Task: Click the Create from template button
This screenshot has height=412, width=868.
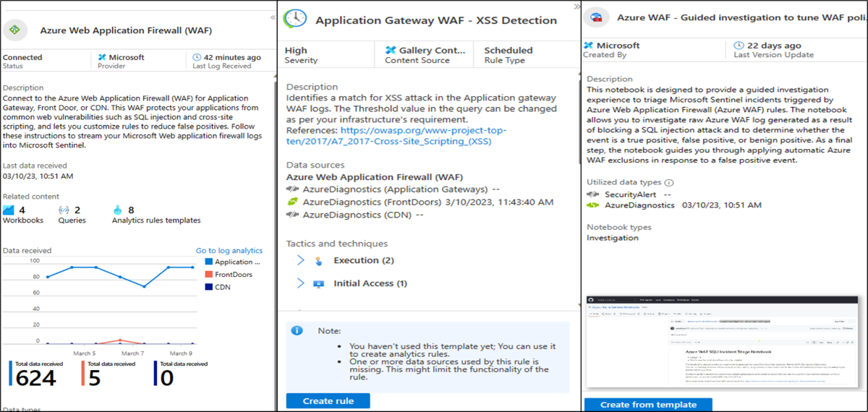Action: click(x=648, y=405)
